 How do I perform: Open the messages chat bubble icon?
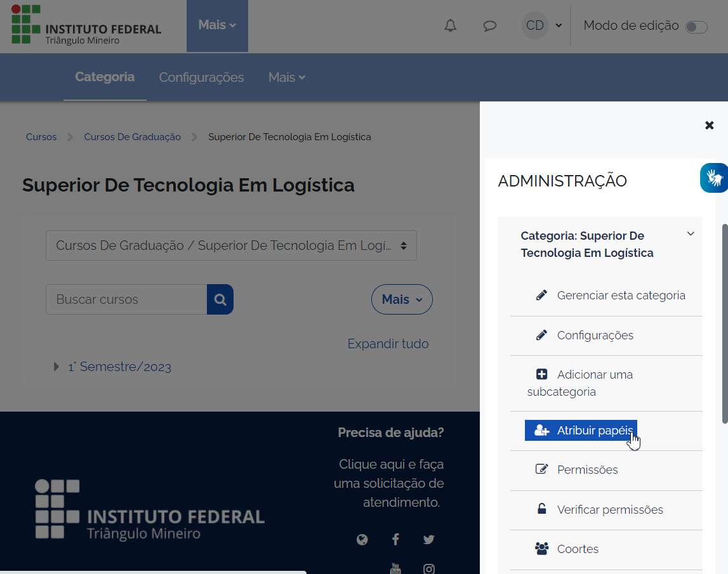[489, 26]
